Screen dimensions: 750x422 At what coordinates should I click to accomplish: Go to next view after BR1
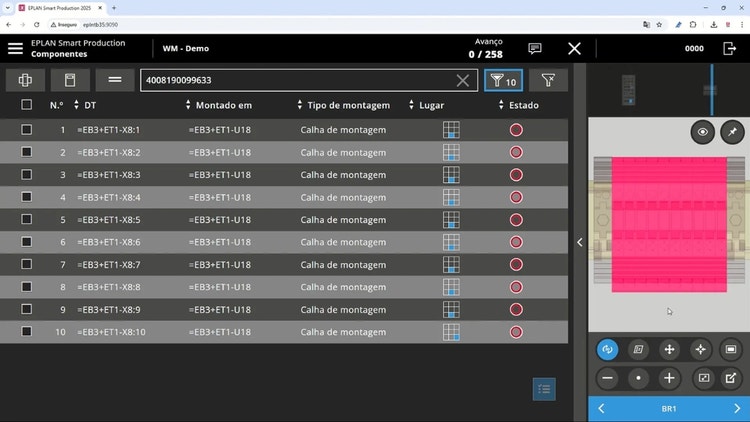[x=737, y=408]
